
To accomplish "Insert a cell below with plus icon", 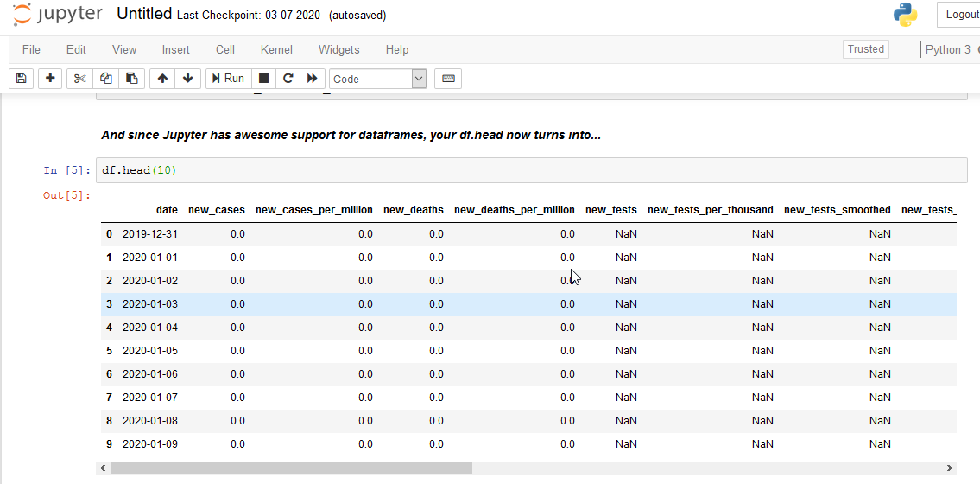I will pos(51,79).
